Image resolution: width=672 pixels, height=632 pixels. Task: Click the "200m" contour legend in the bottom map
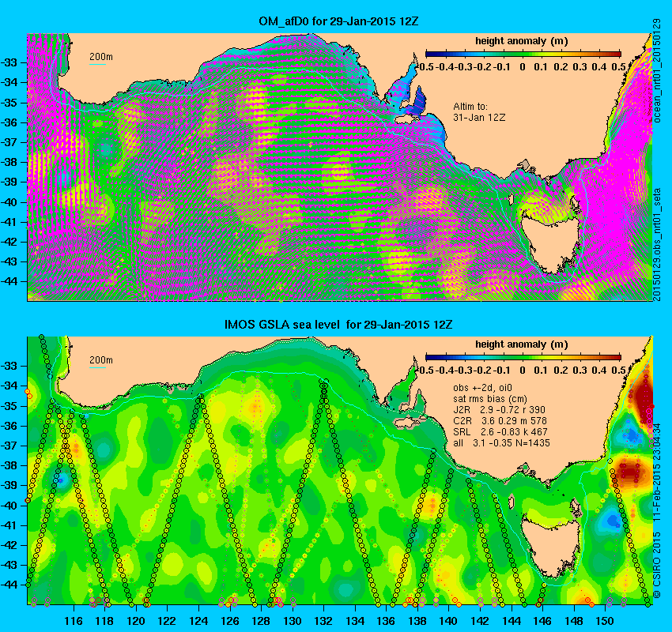101,361
